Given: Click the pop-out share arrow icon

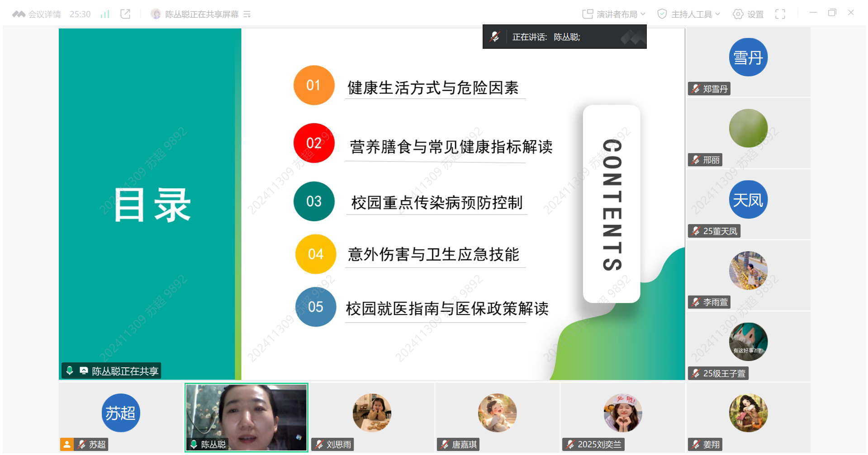Looking at the screenshot, I should point(125,14).
